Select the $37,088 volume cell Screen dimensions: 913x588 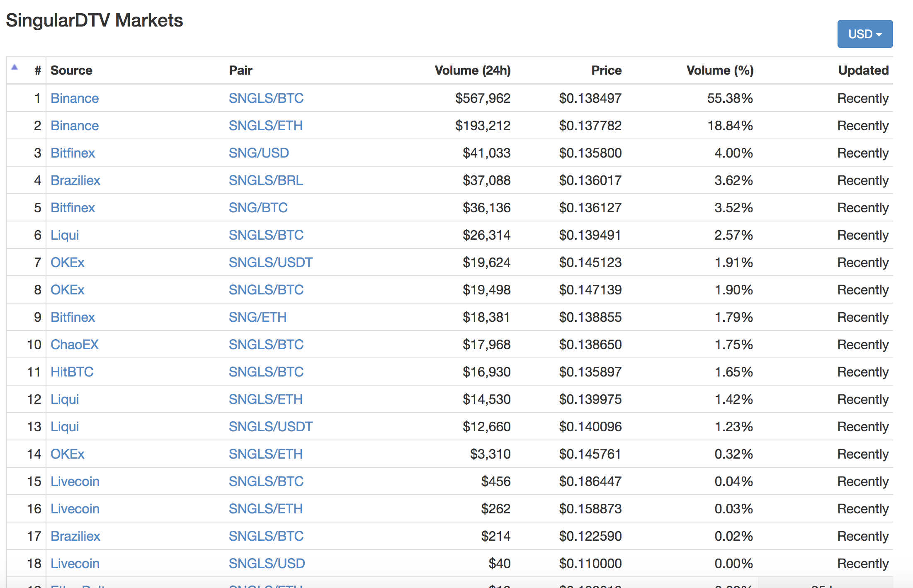tap(486, 180)
